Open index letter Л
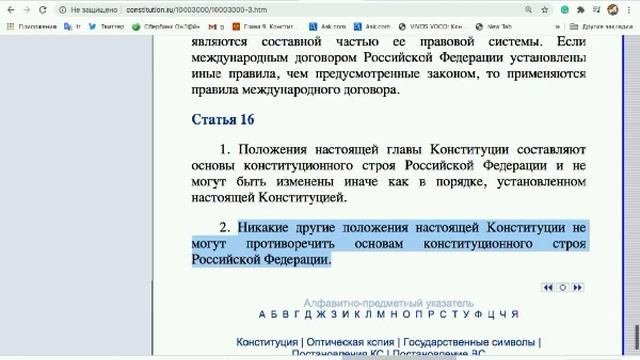 pos(369,314)
